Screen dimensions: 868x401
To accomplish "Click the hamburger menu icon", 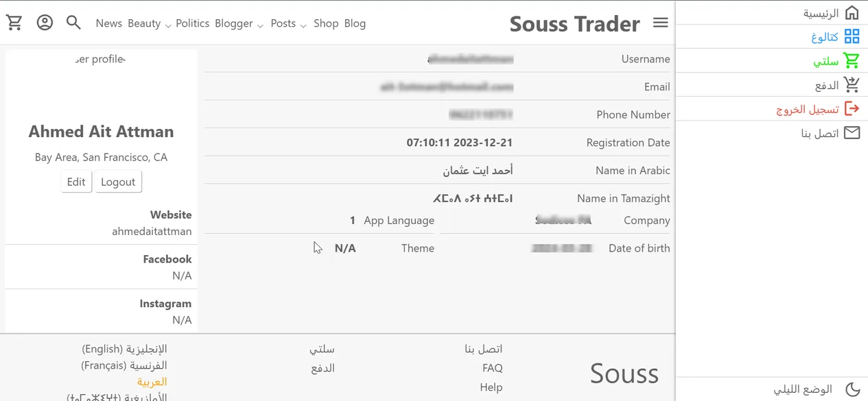I will (x=660, y=23).
